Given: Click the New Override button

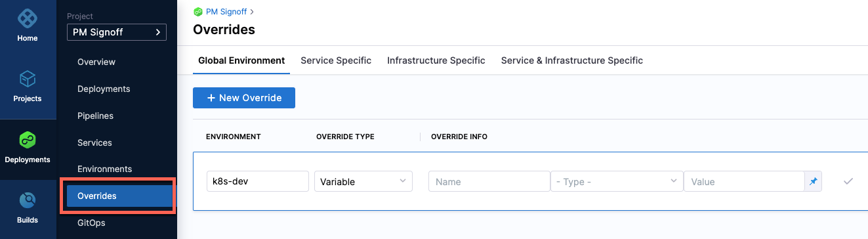Looking at the screenshot, I should tap(244, 98).
